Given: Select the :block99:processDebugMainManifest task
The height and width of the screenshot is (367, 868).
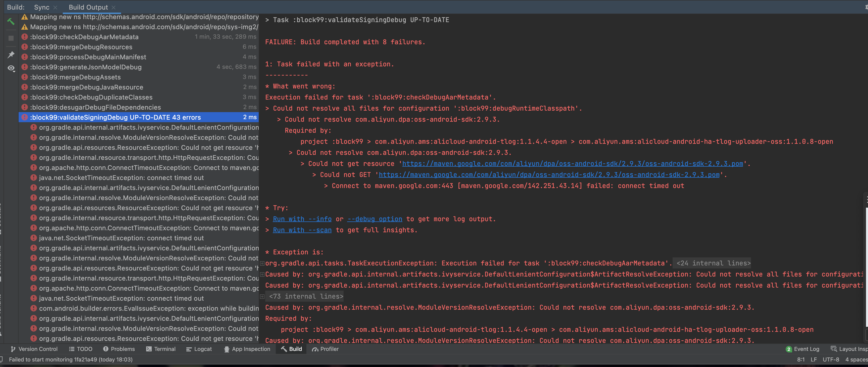Looking at the screenshot, I should (x=139, y=57).
